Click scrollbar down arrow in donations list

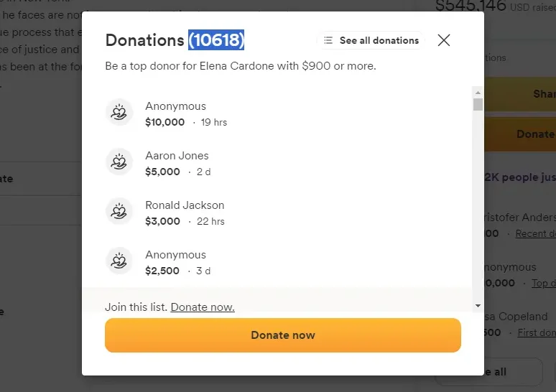[x=478, y=306]
